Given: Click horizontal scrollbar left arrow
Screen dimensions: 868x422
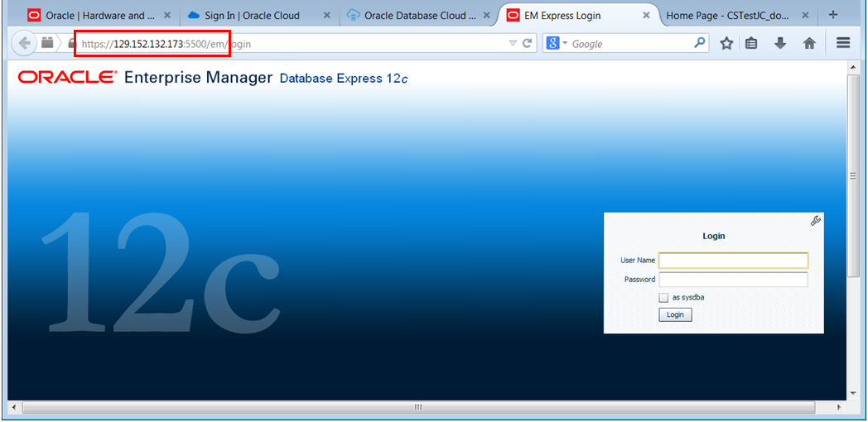Looking at the screenshot, I should click(14, 407).
